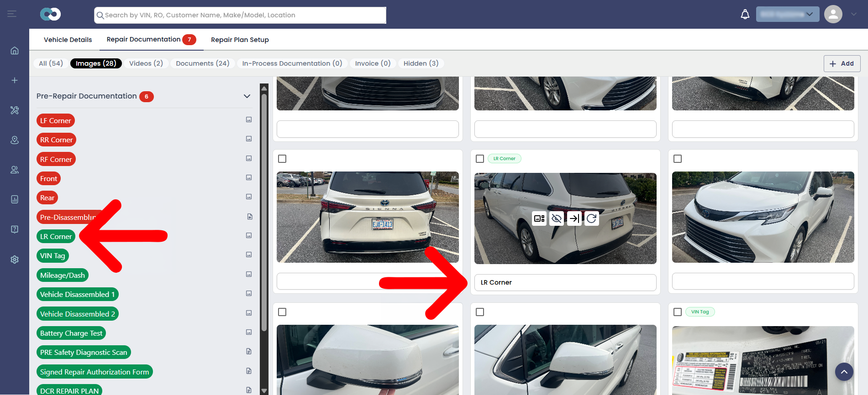Select the checkbox beside VIN Tag label
This screenshot has width=868, height=395.
tap(678, 312)
